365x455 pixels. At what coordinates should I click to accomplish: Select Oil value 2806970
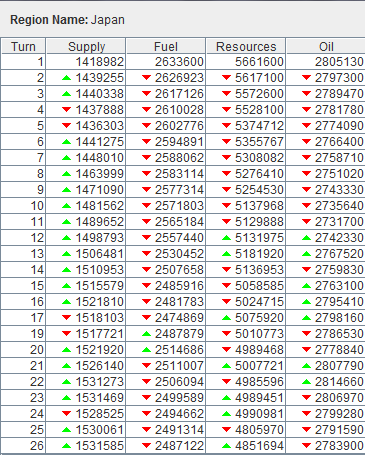tap(339, 398)
